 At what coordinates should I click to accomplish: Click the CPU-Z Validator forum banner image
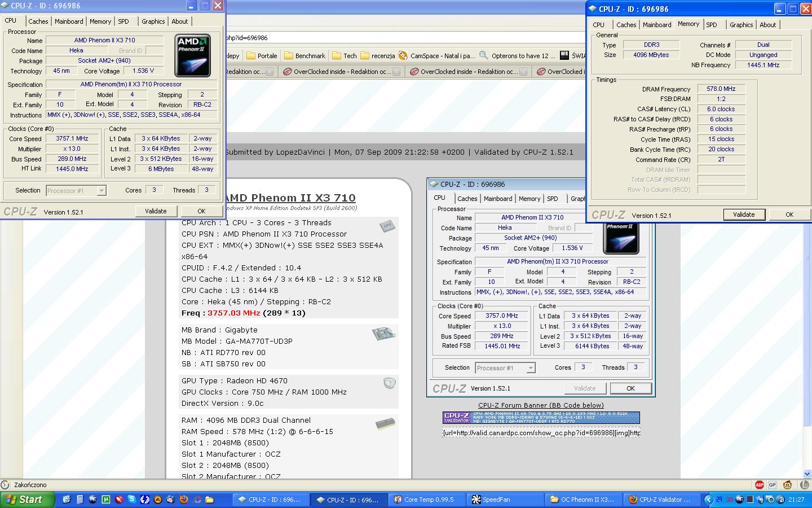pyautogui.click(x=541, y=418)
